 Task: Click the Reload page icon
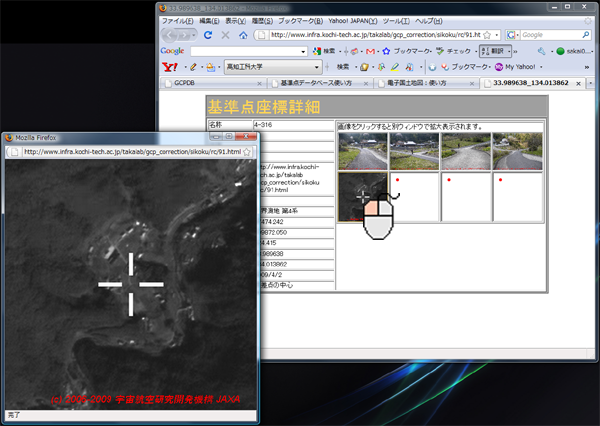click(207, 35)
